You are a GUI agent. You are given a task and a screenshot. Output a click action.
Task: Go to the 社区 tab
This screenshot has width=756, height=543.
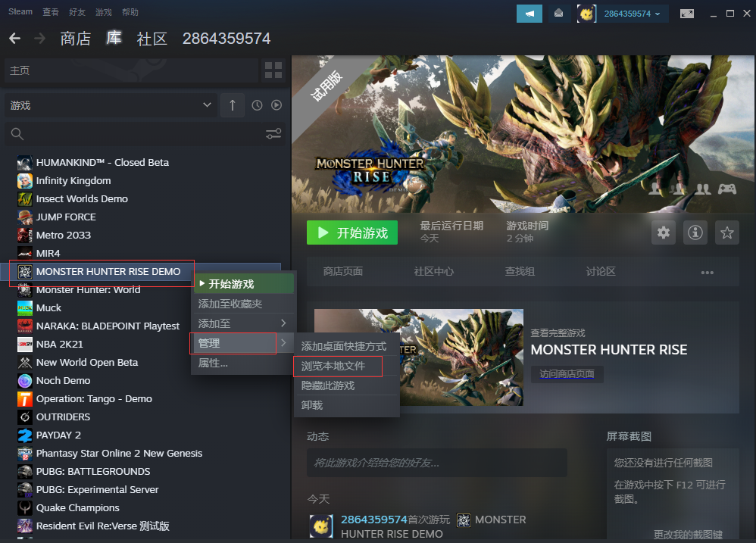(x=152, y=39)
